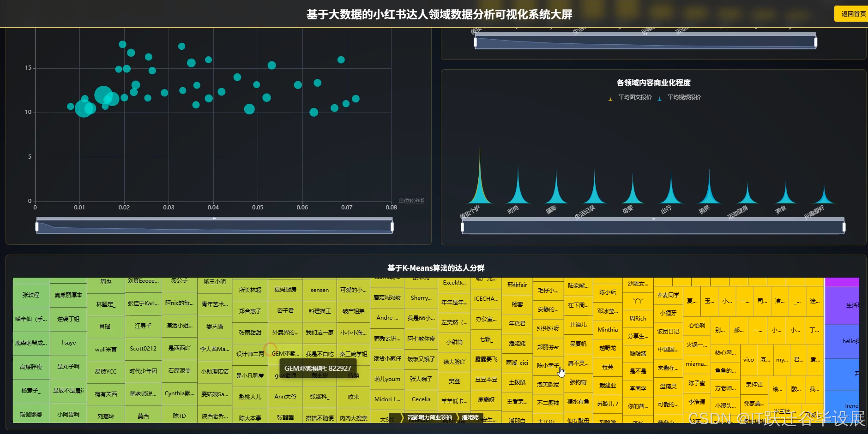Click treemap cell wuli米言
This screenshot has height=434, width=868.
(106, 350)
